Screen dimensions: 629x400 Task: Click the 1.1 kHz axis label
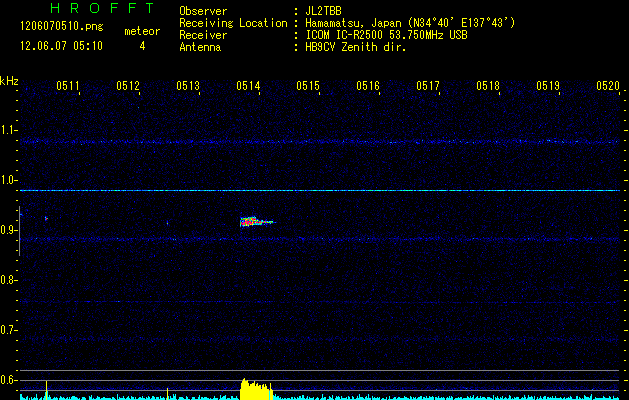pyautogui.click(x=9, y=131)
